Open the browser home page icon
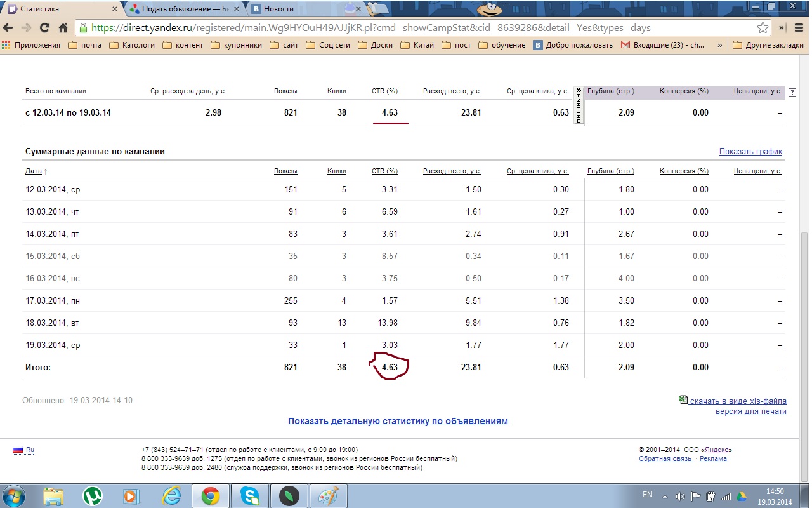The width and height of the screenshot is (812, 508). click(x=63, y=28)
